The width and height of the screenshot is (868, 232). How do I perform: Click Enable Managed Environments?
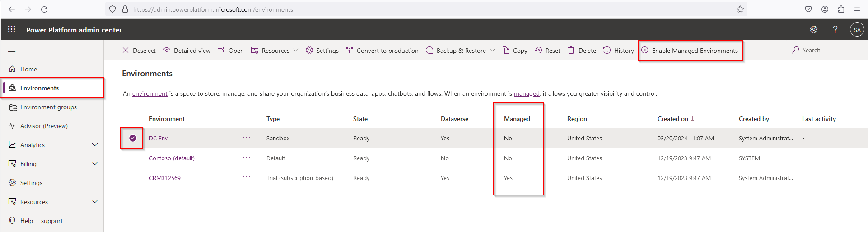(x=690, y=51)
